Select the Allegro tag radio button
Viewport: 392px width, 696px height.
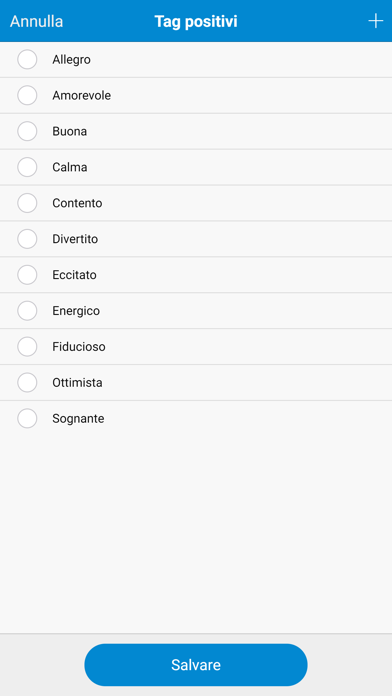coord(27,59)
